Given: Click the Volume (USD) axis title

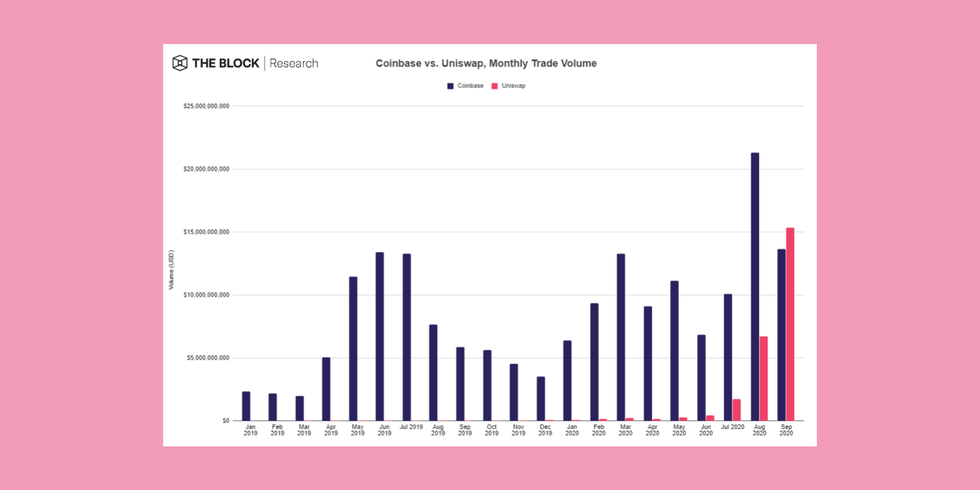Looking at the screenshot, I should [171, 270].
